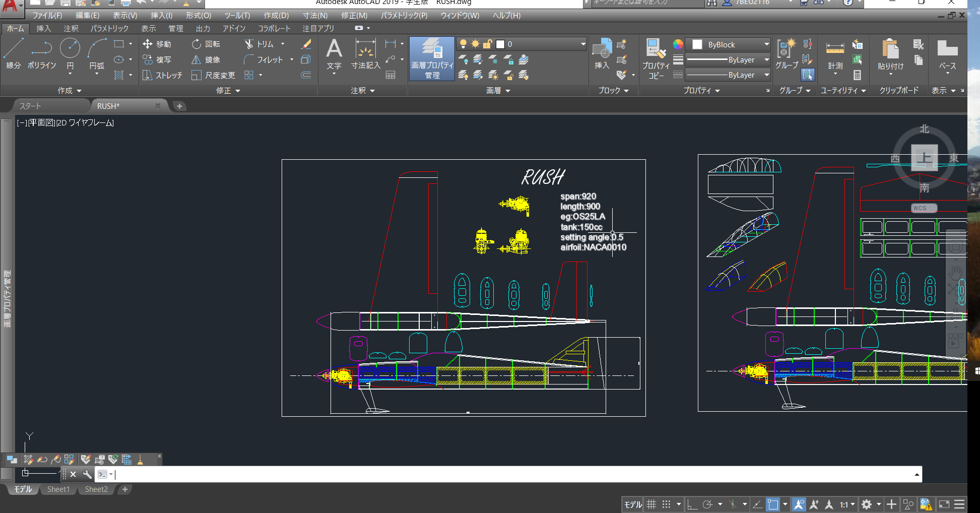Image resolution: width=980 pixels, height=513 pixels.
Task: Click the 複写 (Copy) tool
Action: (157, 59)
